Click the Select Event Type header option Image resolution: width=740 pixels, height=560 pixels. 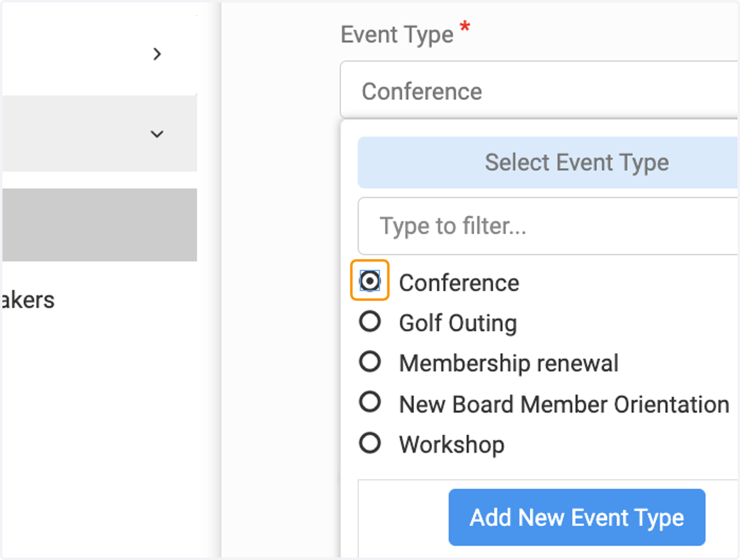coord(548,163)
